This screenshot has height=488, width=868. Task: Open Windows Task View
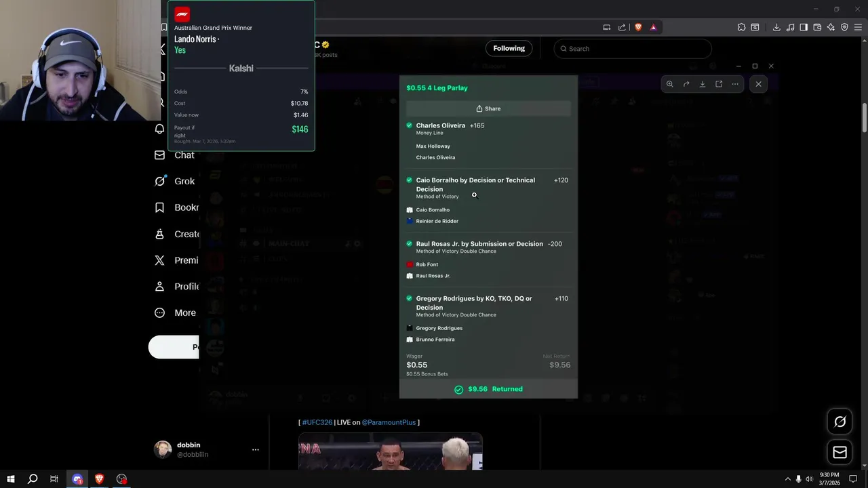point(54,479)
